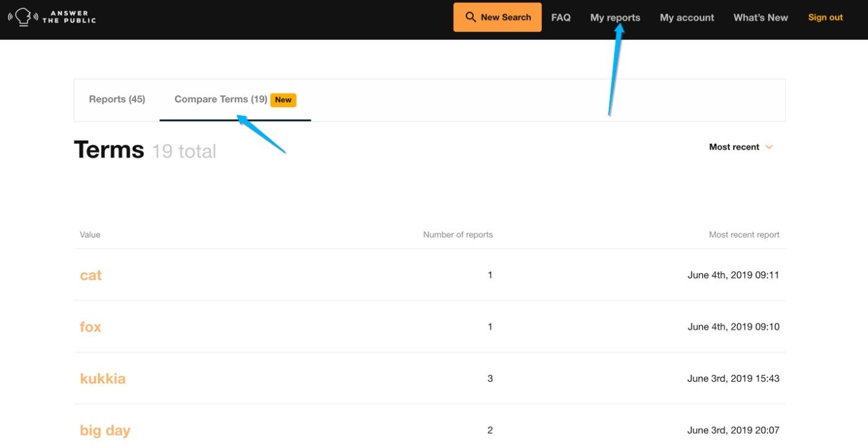Go to My reports
868x447 pixels.
[x=615, y=17]
